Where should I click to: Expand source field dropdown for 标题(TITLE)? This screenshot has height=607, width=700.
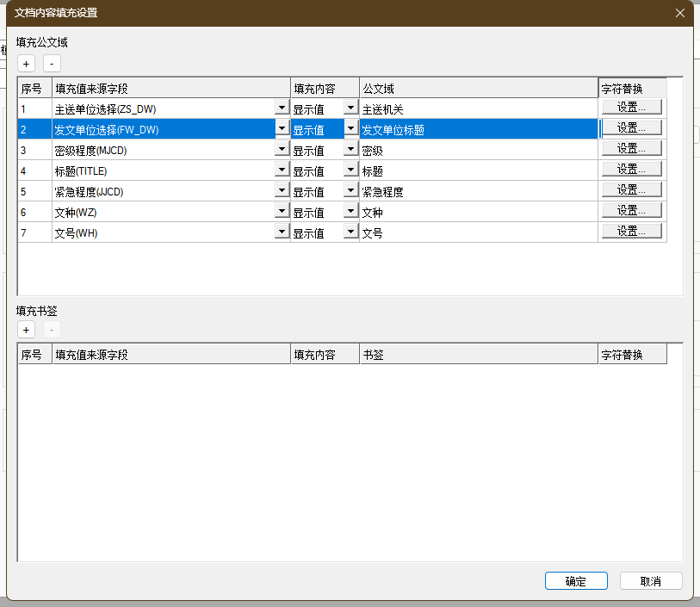pyautogui.click(x=282, y=170)
